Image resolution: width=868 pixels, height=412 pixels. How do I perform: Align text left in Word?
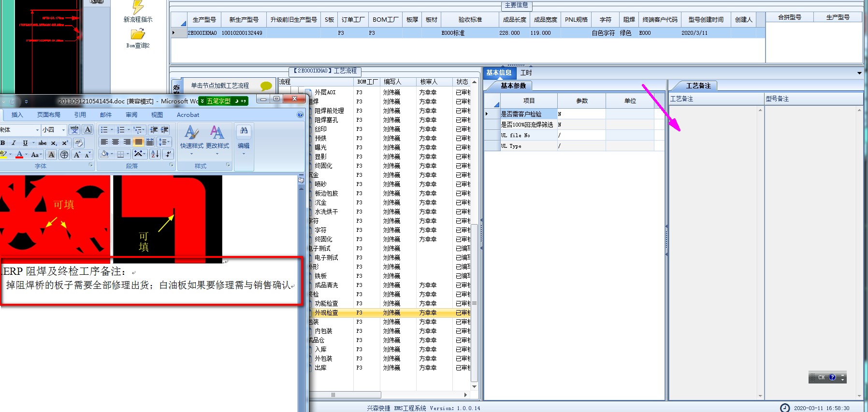(x=104, y=142)
